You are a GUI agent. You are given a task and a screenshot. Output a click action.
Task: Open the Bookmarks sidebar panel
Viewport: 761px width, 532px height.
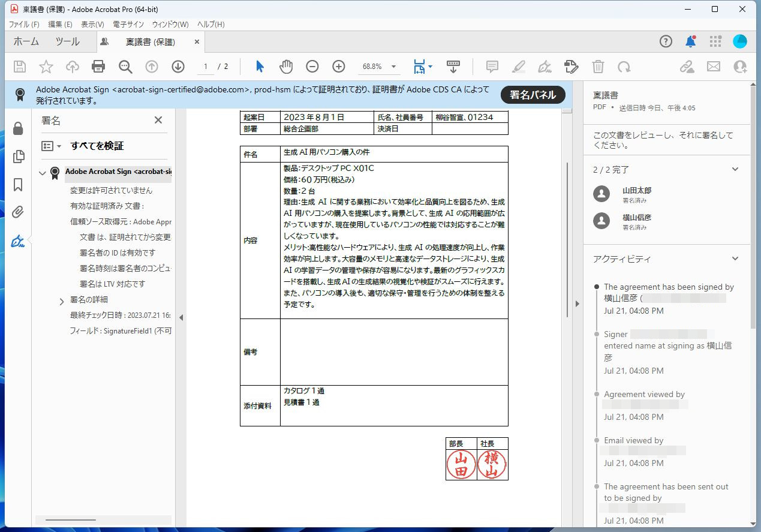click(19, 185)
